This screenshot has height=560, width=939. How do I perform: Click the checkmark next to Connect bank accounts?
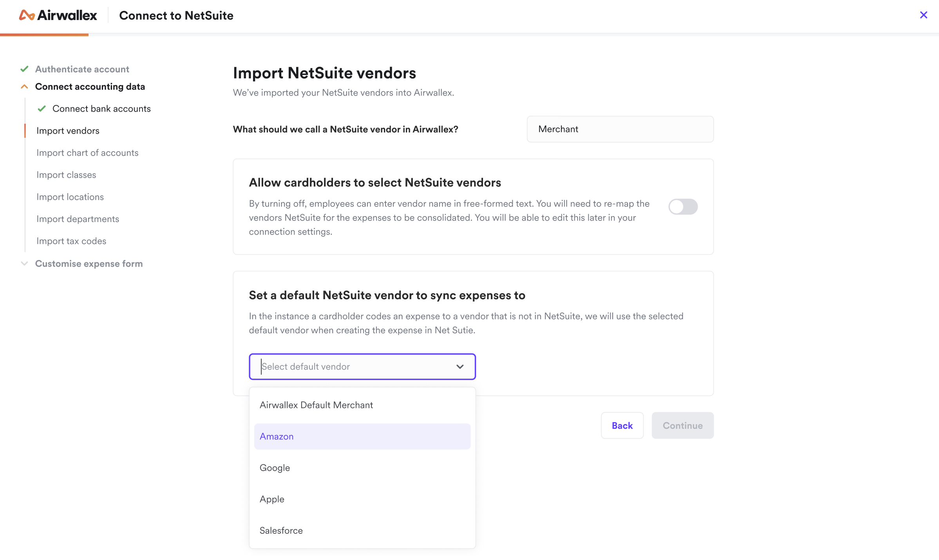click(x=42, y=108)
